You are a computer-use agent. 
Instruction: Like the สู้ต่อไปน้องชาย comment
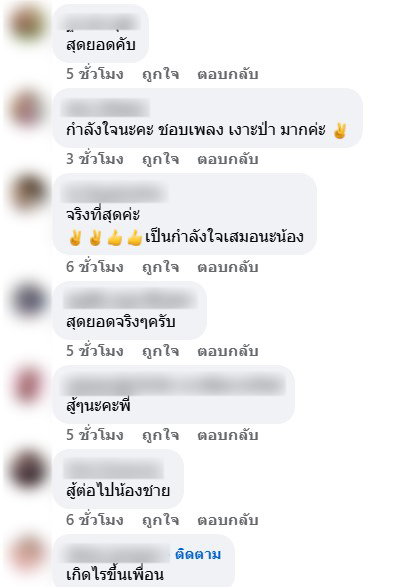[x=160, y=520]
